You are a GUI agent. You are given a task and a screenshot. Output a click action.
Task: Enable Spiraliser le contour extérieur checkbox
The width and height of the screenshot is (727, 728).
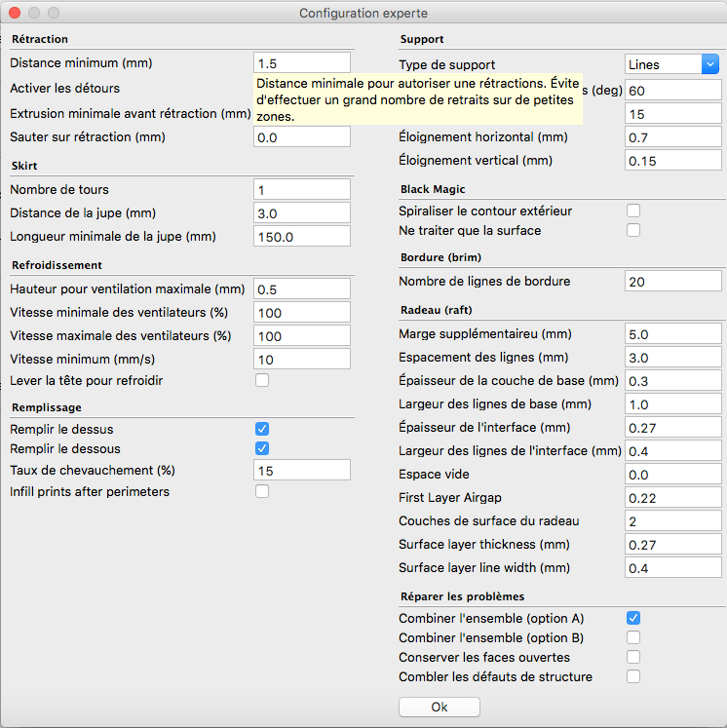click(x=633, y=211)
